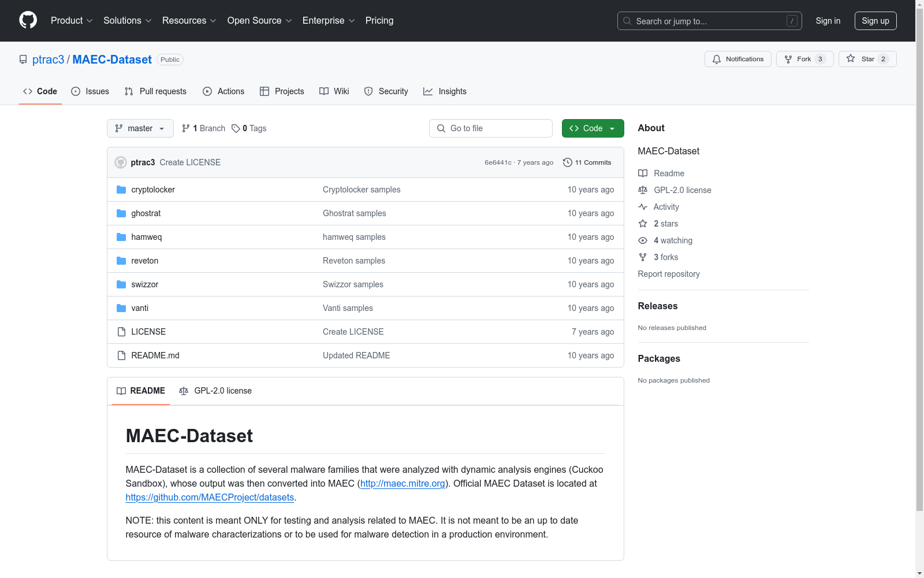Open the cryptolocker folder name
The height and width of the screenshot is (578, 924).
pos(153,190)
